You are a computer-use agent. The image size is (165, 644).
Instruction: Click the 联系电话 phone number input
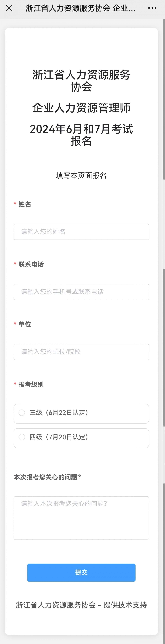[81, 292]
